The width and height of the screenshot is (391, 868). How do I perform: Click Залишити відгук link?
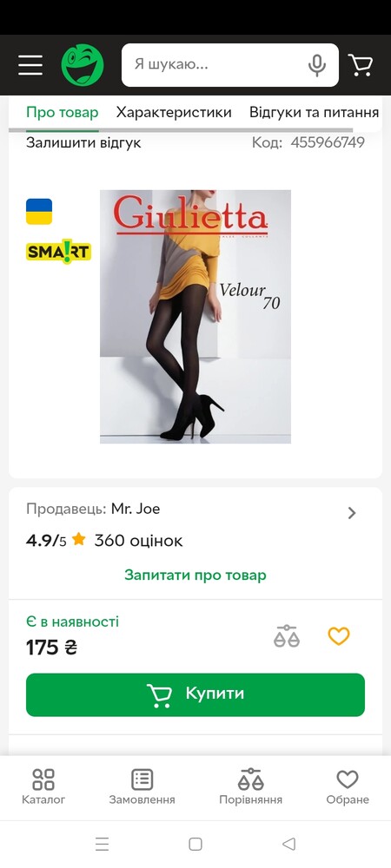click(x=83, y=143)
